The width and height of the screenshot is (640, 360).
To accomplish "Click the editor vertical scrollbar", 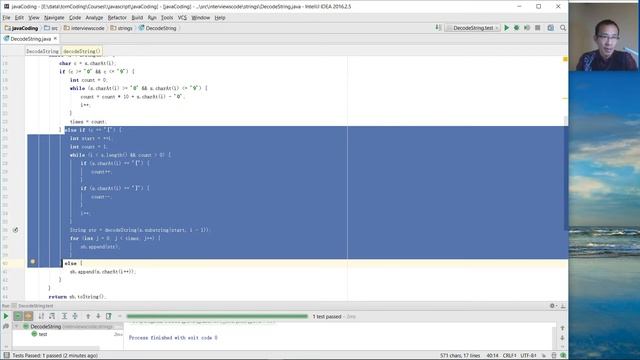I will [x=566, y=173].
